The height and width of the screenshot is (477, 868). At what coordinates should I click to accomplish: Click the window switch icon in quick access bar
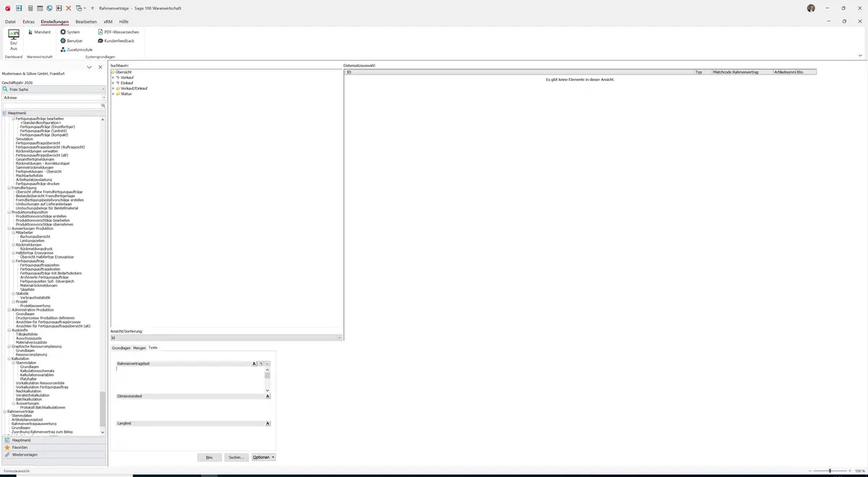click(x=78, y=8)
